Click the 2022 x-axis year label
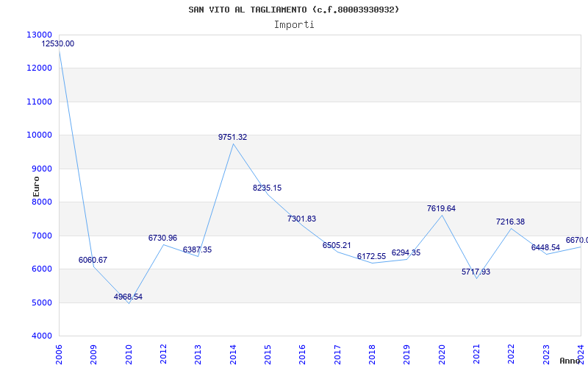Screen dimensions: 588x368 [512, 355]
